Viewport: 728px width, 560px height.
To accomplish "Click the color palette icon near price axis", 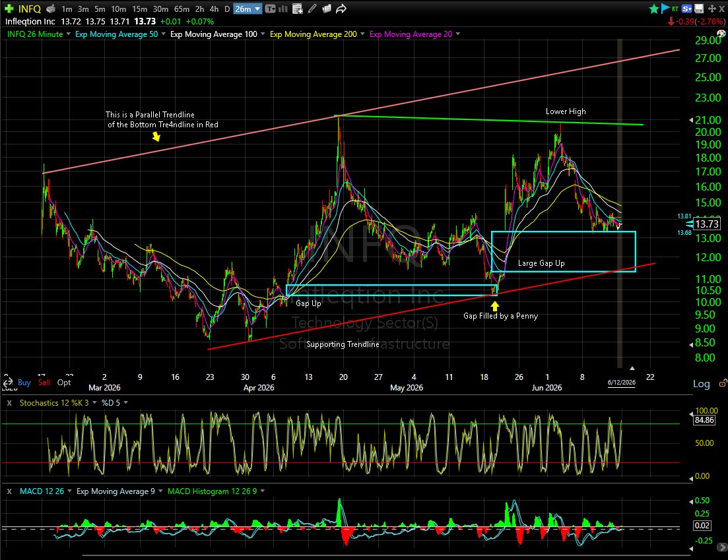I will pyautogui.click(x=721, y=34).
